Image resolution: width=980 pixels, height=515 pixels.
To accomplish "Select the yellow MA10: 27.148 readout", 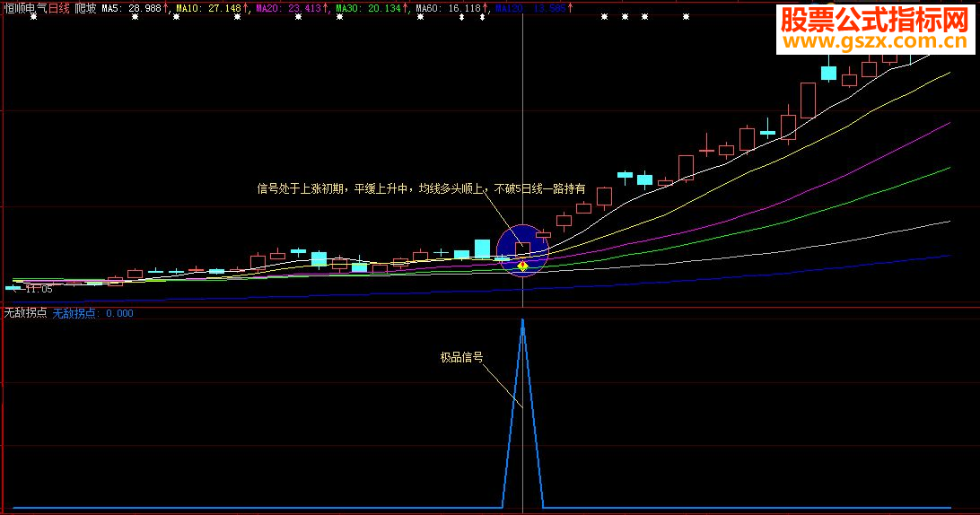I will coord(208,9).
